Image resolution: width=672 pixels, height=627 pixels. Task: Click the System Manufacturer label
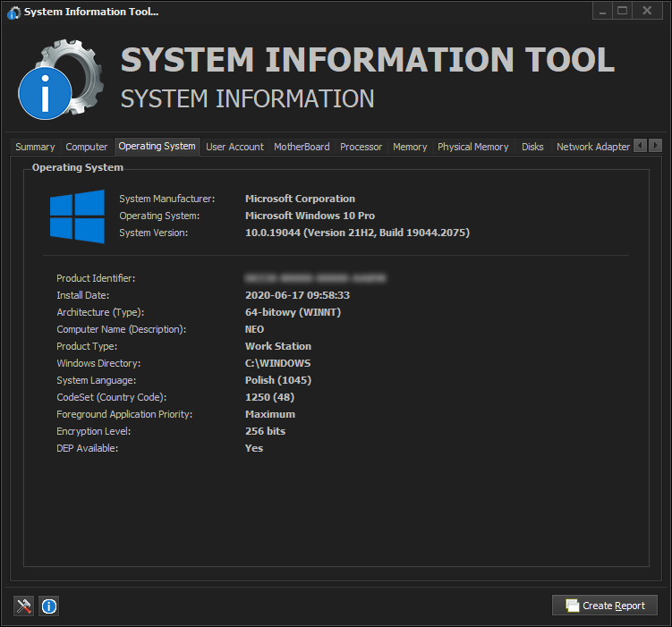pos(167,199)
